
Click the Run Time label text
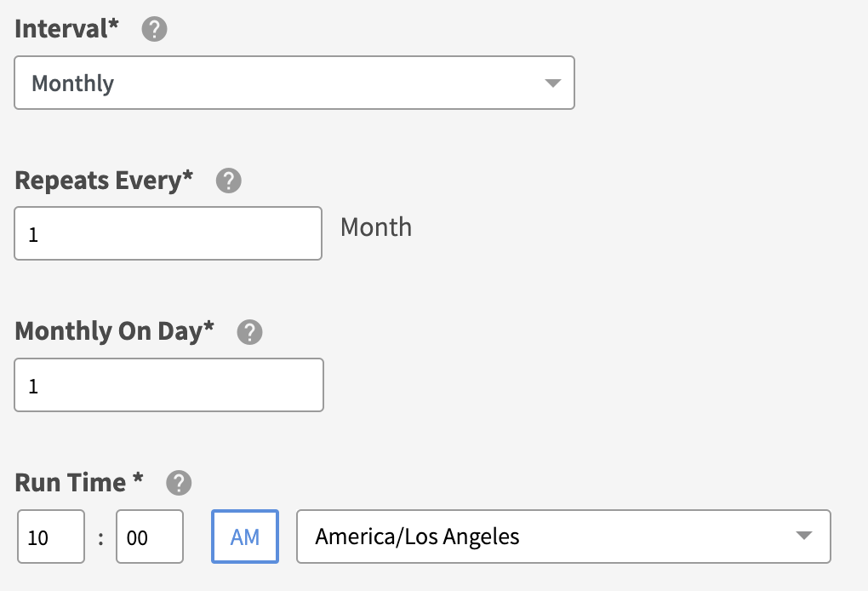point(71,483)
